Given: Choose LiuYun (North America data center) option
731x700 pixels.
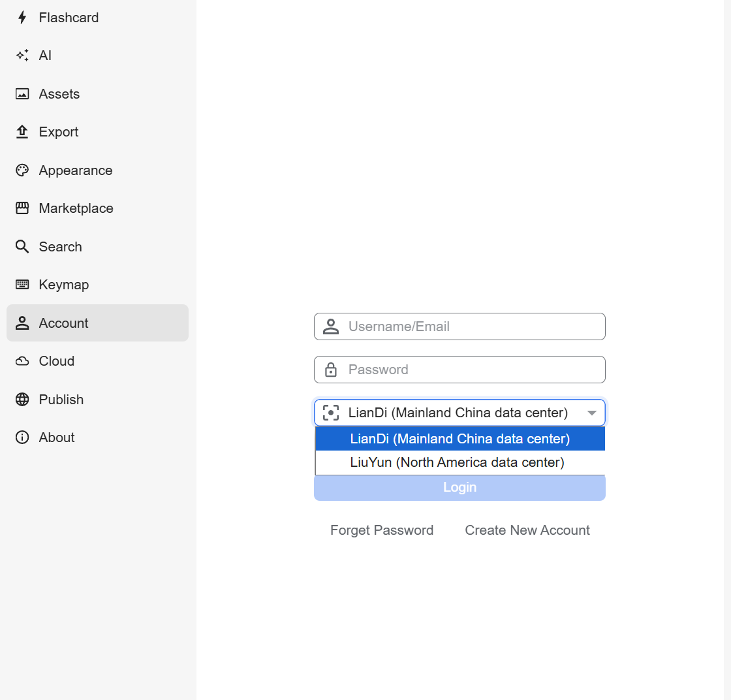Looking at the screenshot, I should coord(457,462).
